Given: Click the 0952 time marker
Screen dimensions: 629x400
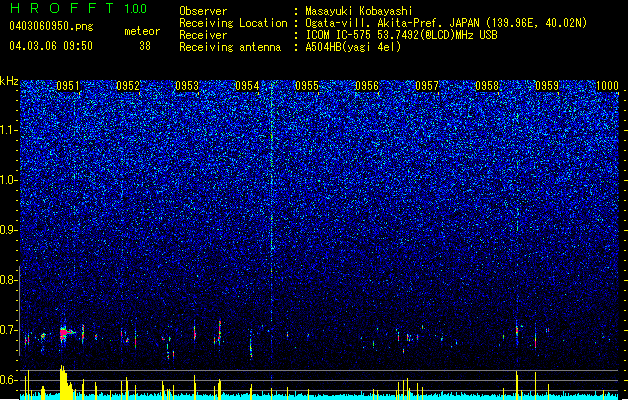Looking at the screenshot, I should pos(128,86).
